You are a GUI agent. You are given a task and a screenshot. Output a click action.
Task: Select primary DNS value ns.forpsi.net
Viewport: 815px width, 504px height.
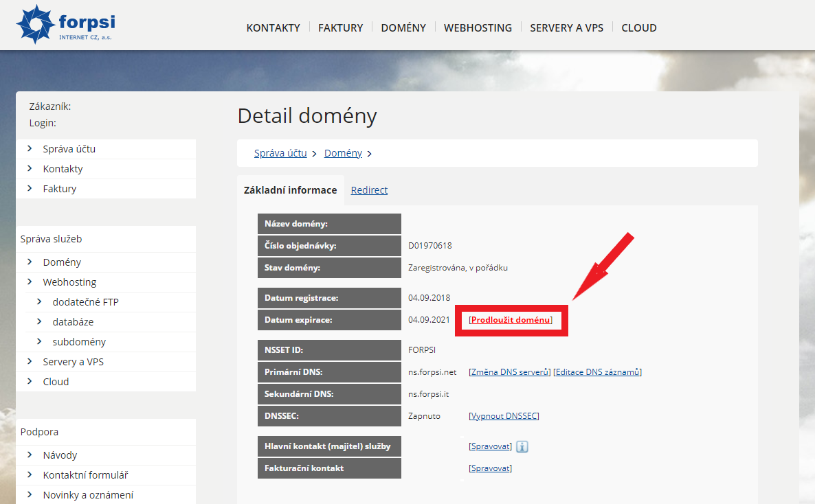point(432,372)
